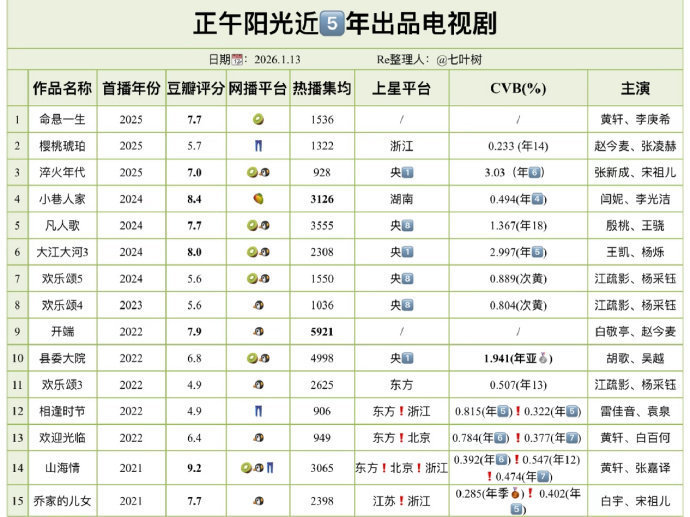
Task: Click the 豆瓣评分 column header
Action: click(196, 88)
